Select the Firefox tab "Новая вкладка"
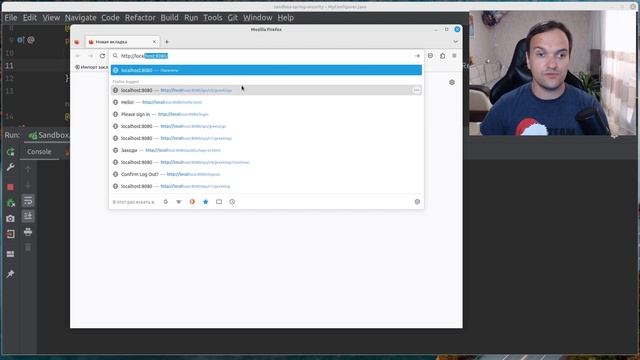This screenshot has height=360, width=640. [122, 42]
